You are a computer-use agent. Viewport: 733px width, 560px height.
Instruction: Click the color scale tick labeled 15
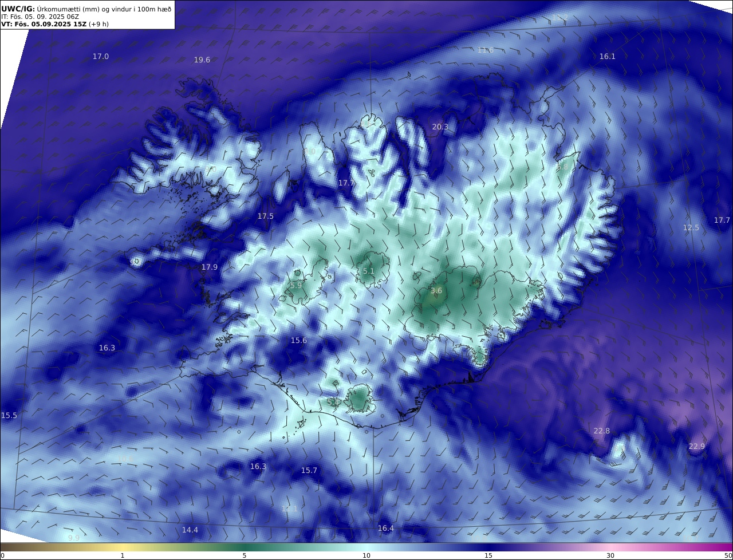click(488, 555)
